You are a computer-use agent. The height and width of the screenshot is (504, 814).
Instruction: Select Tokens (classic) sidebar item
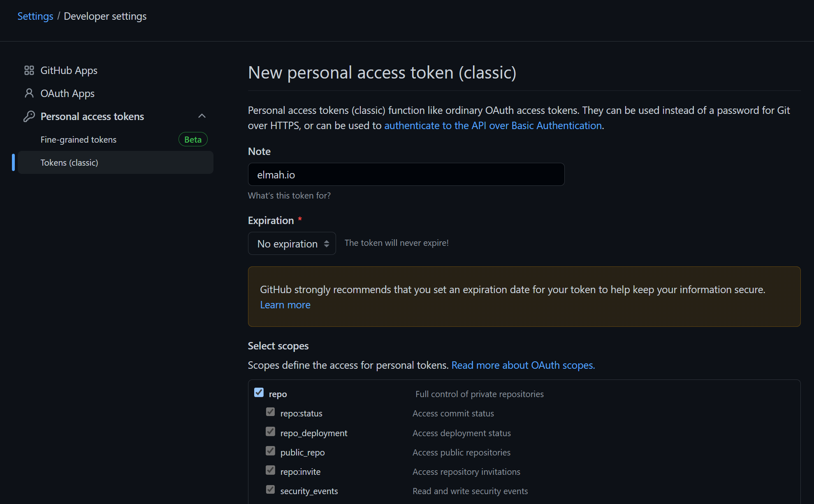coord(115,162)
